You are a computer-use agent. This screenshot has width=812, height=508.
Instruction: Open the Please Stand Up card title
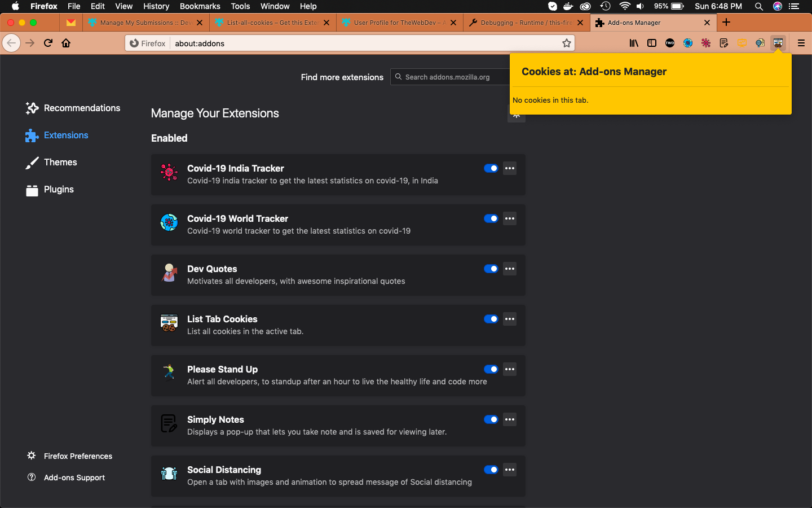coord(222,369)
